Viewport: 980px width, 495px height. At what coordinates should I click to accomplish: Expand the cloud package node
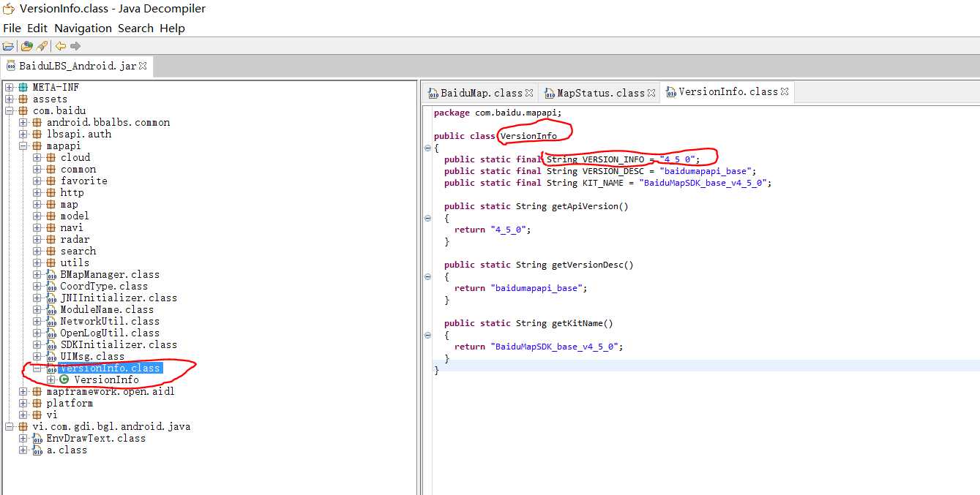coord(37,157)
